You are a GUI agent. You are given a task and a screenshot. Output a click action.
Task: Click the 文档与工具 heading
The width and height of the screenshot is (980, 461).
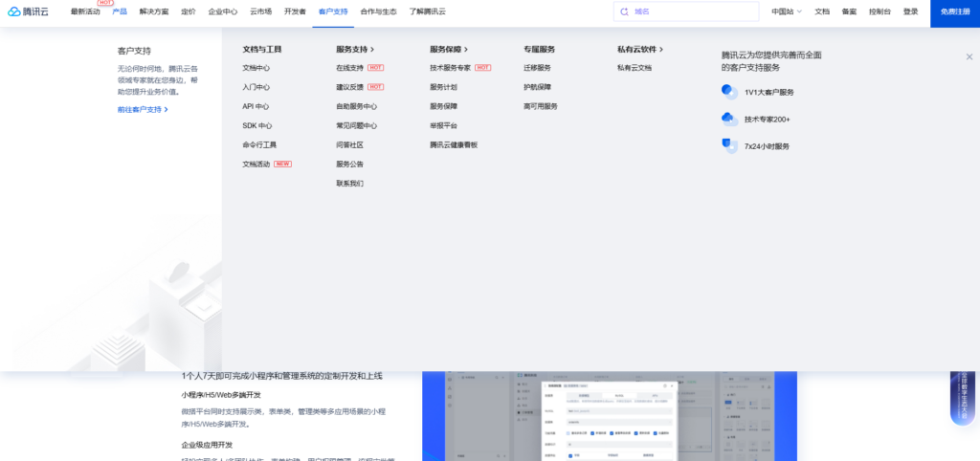point(262,49)
